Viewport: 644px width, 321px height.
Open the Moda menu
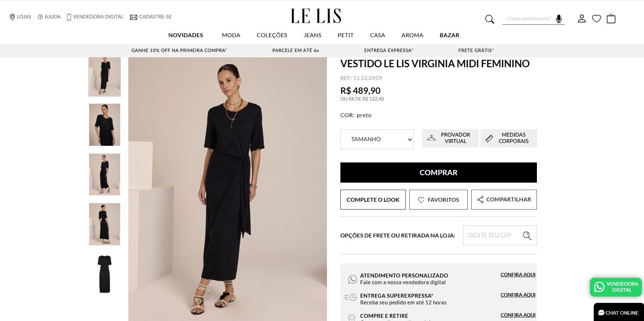[x=231, y=35]
